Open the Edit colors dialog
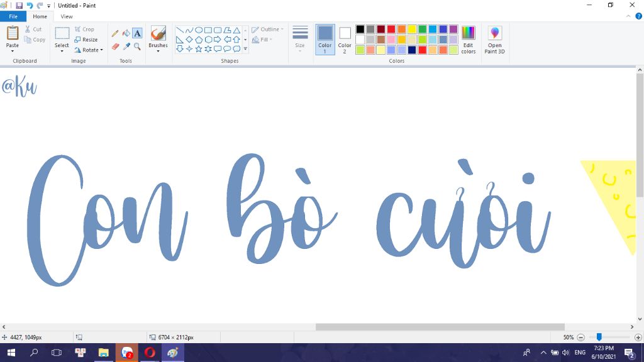Image resolution: width=644 pixels, height=362 pixels. (x=468, y=40)
